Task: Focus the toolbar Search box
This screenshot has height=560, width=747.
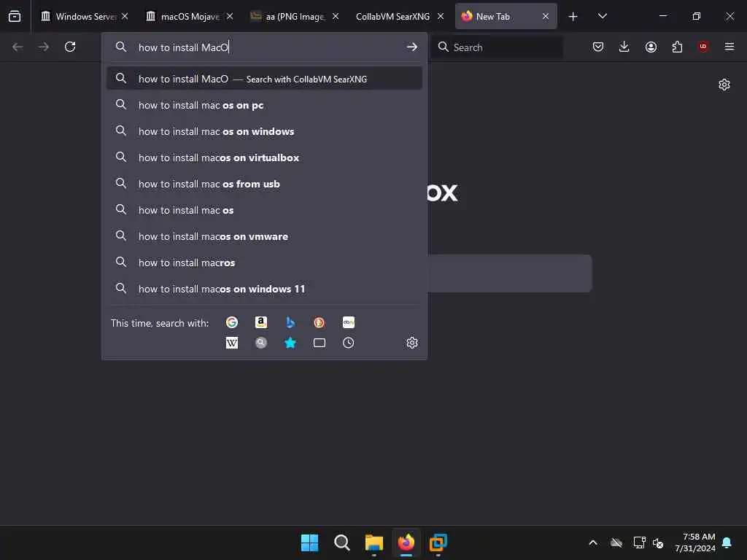Action: 497,47
